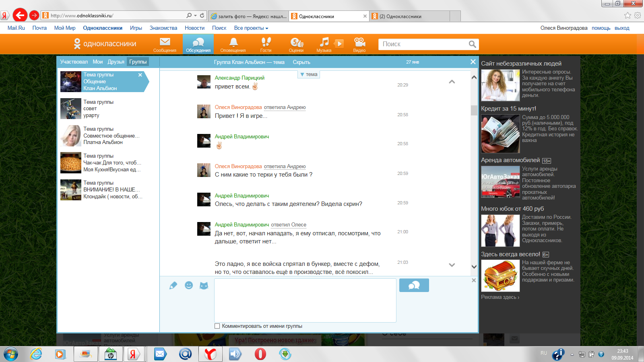
Task: Click the помощь link
Action: (x=601, y=28)
